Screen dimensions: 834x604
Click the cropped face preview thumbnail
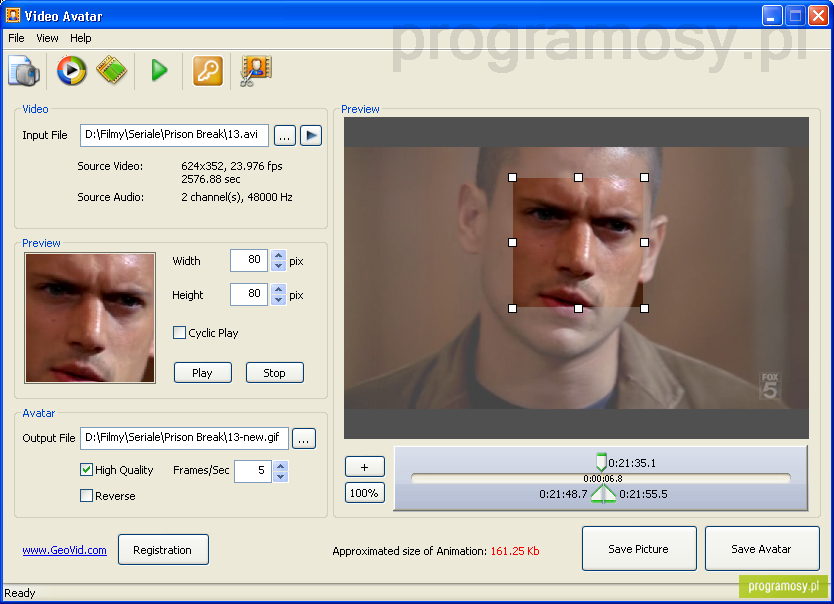(90, 318)
